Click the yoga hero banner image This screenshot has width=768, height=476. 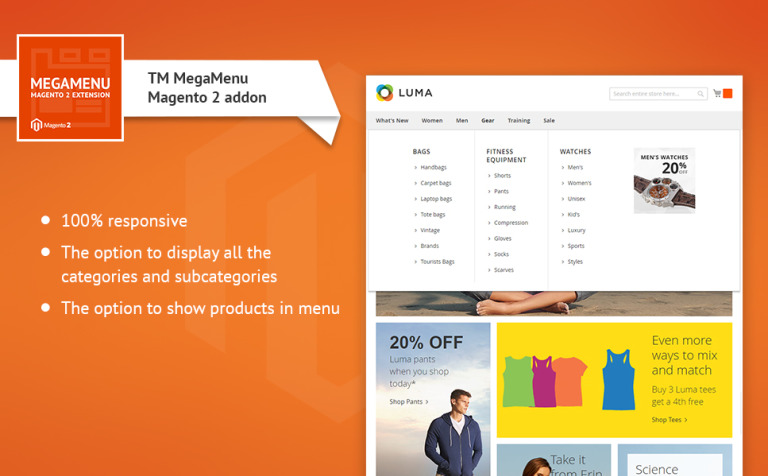pos(554,304)
